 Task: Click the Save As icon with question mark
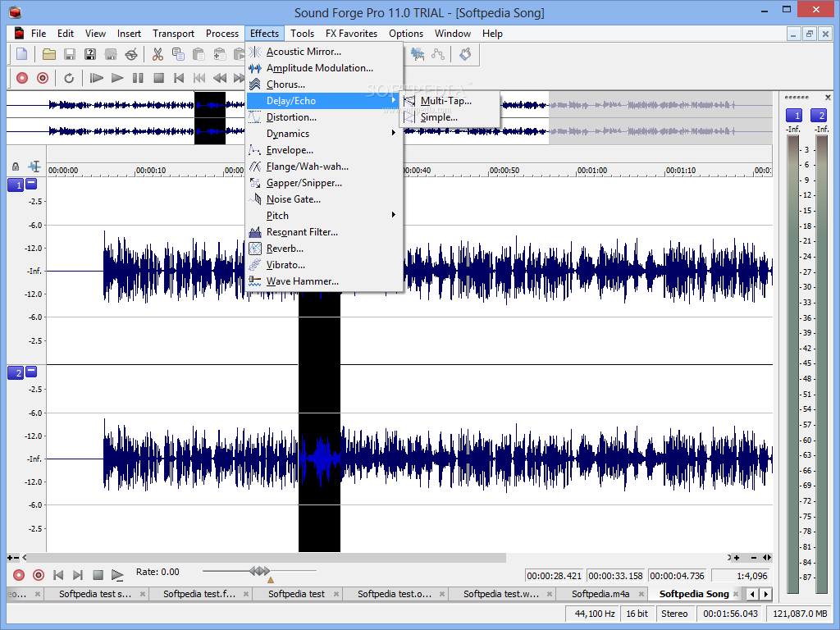[x=90, y=54]
